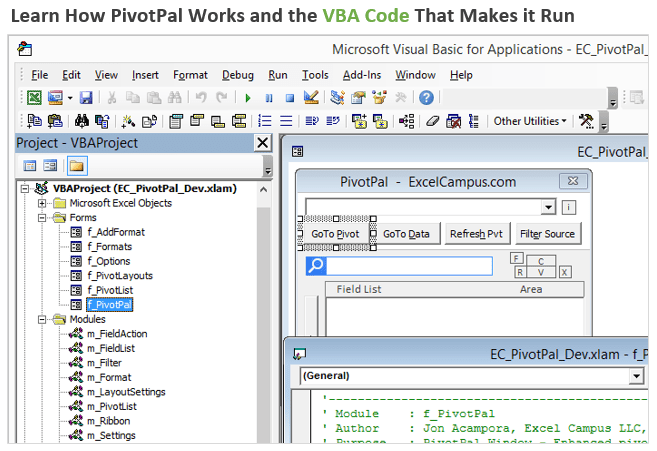The width and height of the screenshot is (657, 451).
Task: Toggle the F button on PivotPal form
Action: click(x=517, y=258)
